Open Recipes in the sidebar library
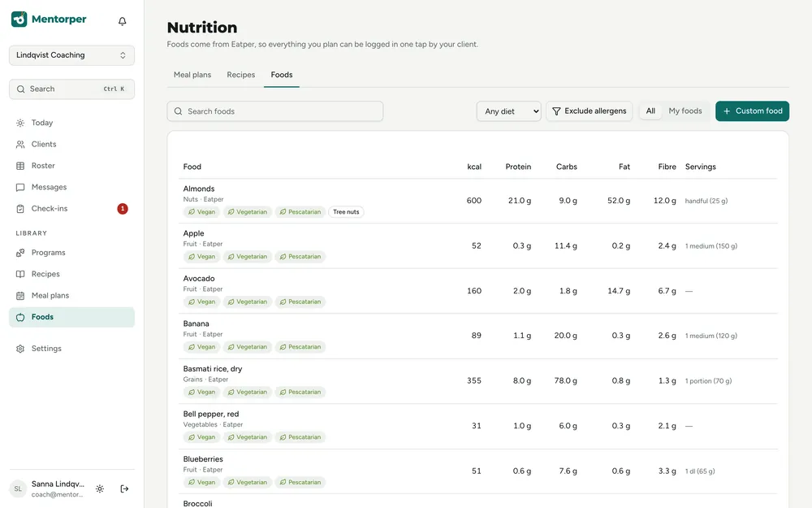Screen dimensions: 812x508 pyautogui.click(x=71, y=274)
